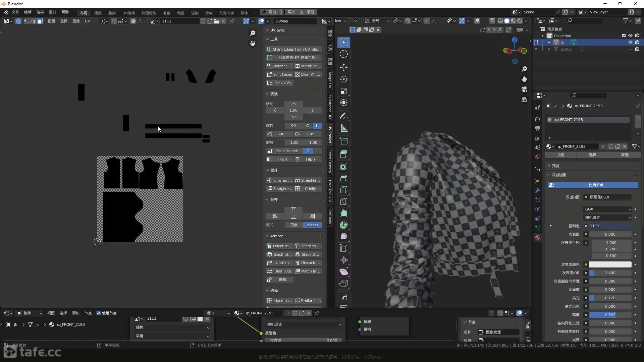
Task: Click rotation angle field showing 90
Action: tap(293, 126)
